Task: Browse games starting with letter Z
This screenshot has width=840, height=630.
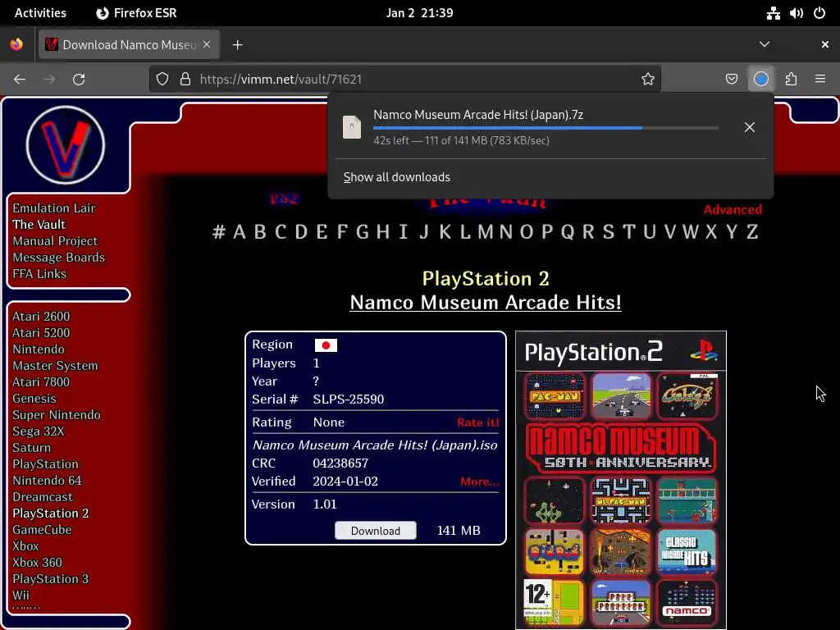Action: (x=752, y=232)
